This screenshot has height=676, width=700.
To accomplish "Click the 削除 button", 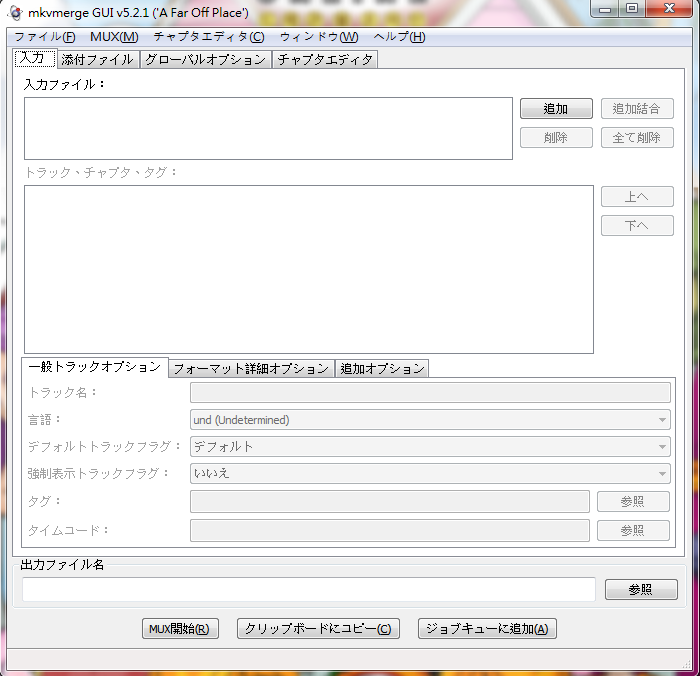I will pyautogui.click(x=556, y=138).
